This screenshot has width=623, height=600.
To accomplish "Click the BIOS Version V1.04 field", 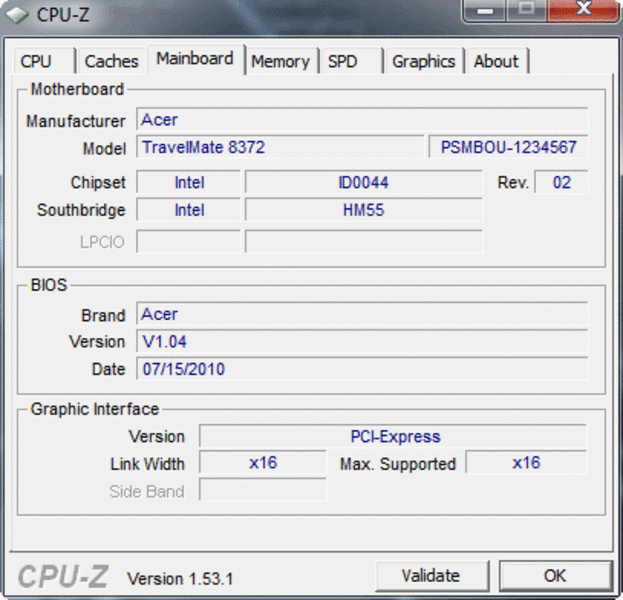I will 362,341.
